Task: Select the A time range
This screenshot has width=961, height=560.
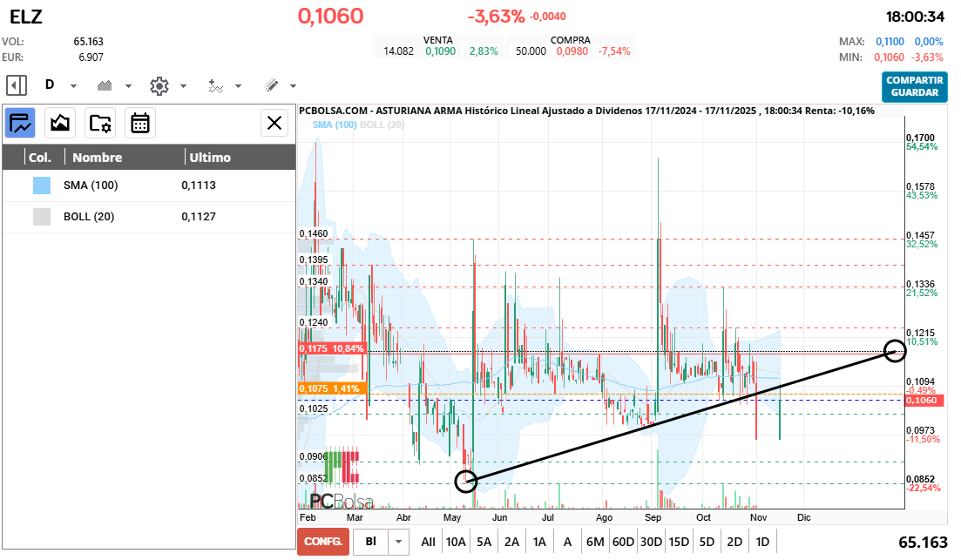Action: pos(567,542)
